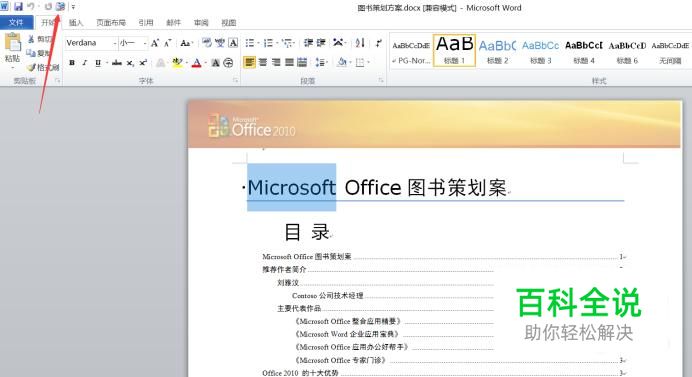The width and height of the screenshot is (692, 377).
Task: Select the Format Painter (格式刷) brush
Action: pyautogui.click(x=31, y=68)
